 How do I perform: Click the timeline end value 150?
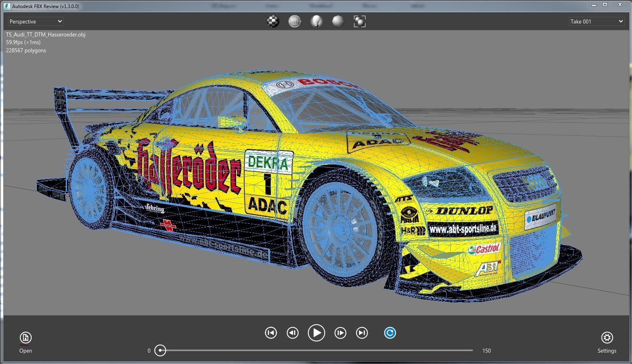[486, 351]
